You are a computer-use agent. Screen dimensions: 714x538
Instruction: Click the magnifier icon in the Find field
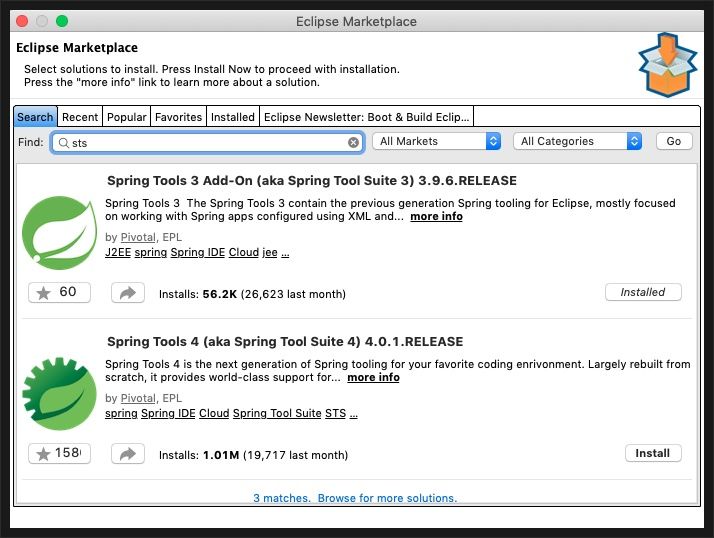pos(64,142)
